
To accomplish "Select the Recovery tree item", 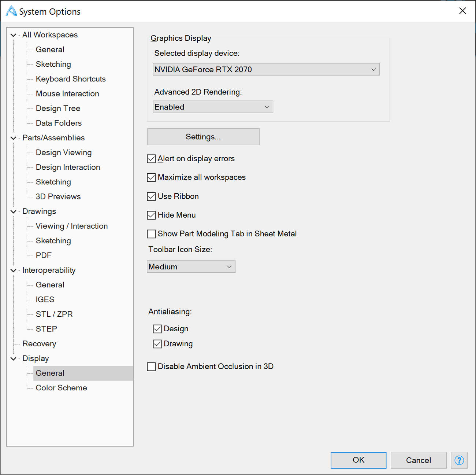I will tap(39, 344).
